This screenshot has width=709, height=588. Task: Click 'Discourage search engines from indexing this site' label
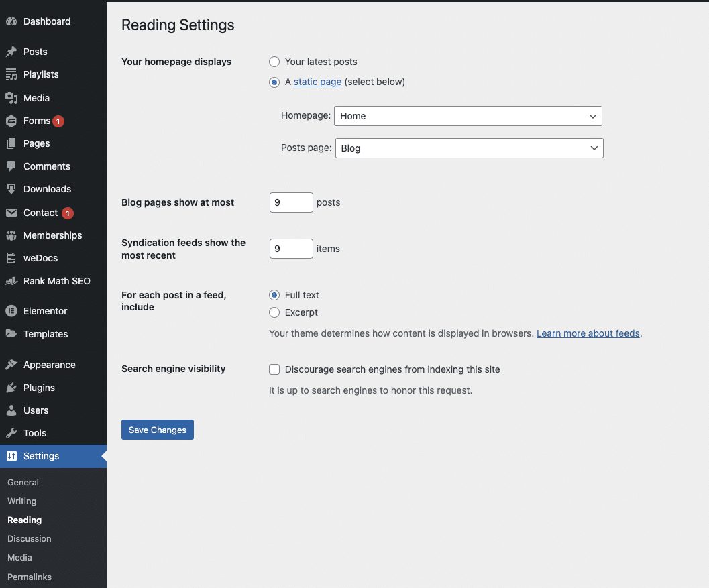pyautogui.click(x=392, y=369)
